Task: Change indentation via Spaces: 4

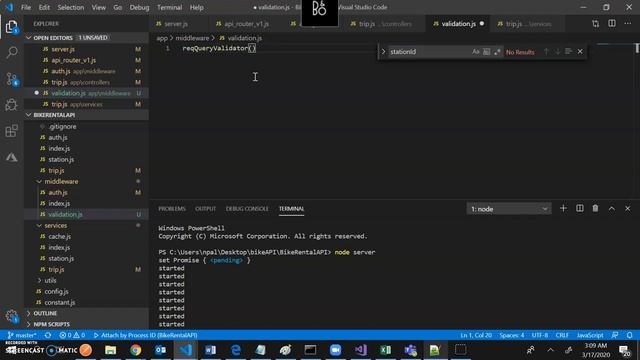Action: pos(512,335)
